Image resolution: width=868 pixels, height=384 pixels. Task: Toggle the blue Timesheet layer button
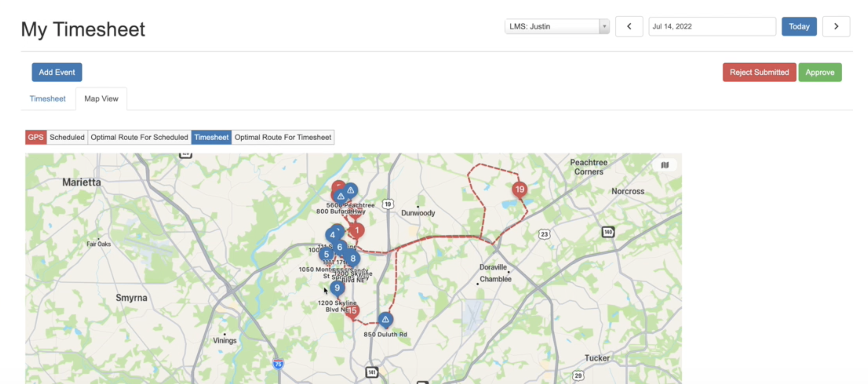(x=211, y=137)
